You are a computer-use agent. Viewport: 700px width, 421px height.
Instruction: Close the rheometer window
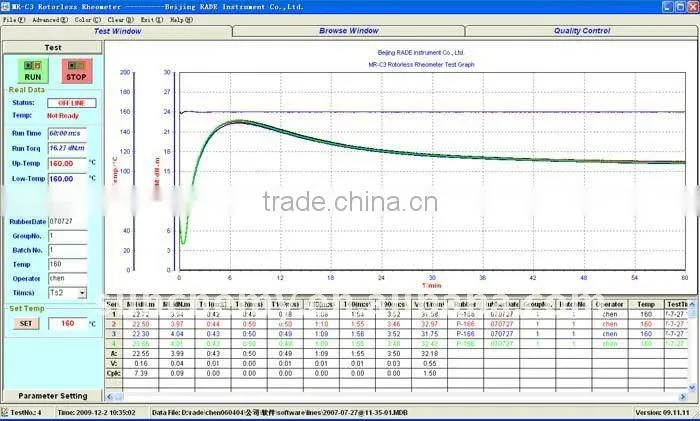pyautogui.click(x=692, y=7)
